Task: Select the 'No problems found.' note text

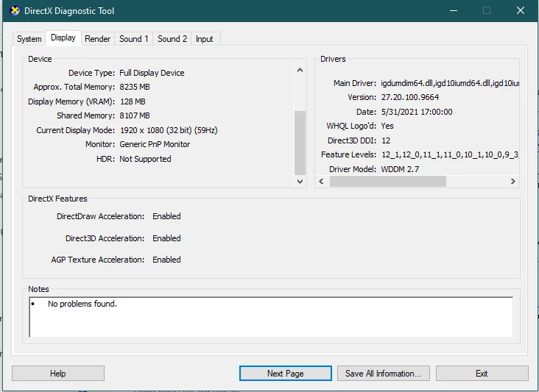Action: coord(82,304)
